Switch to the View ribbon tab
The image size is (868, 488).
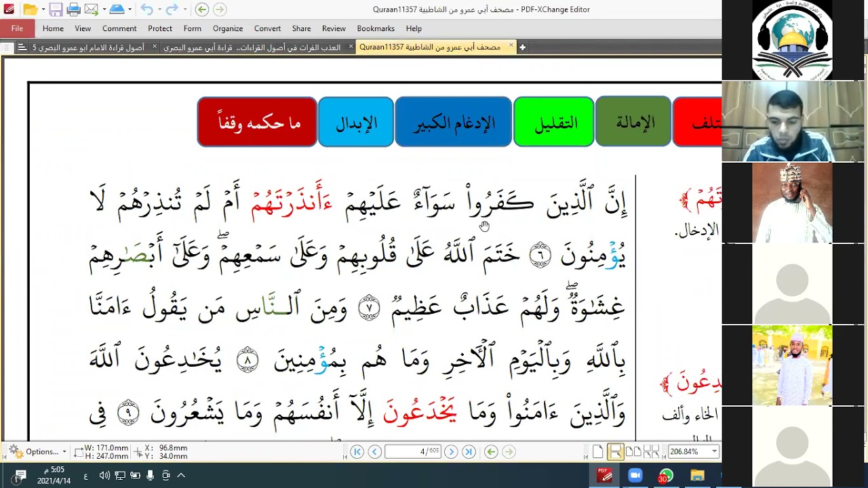pos(83,28)
